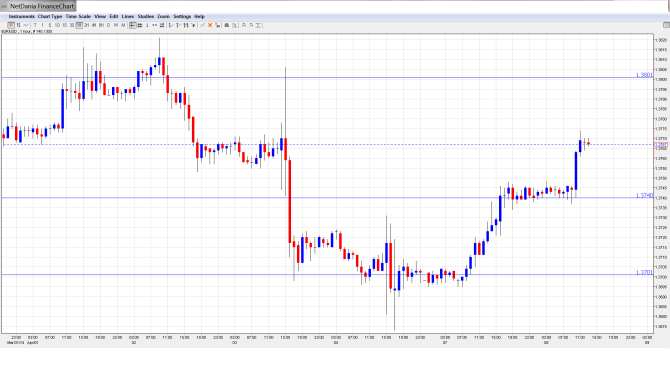Click the 1.3801 horizontal line label

click(644, 75)
